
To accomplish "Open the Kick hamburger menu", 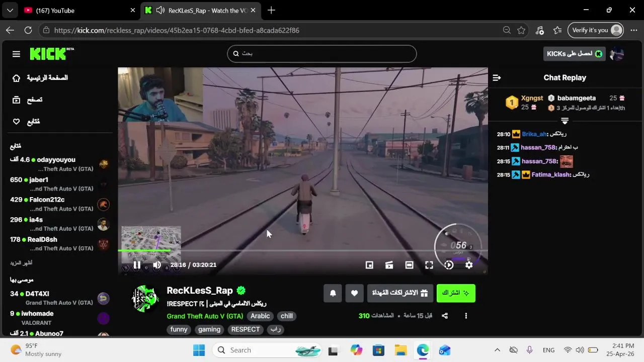I will click(x=16, y=54).
